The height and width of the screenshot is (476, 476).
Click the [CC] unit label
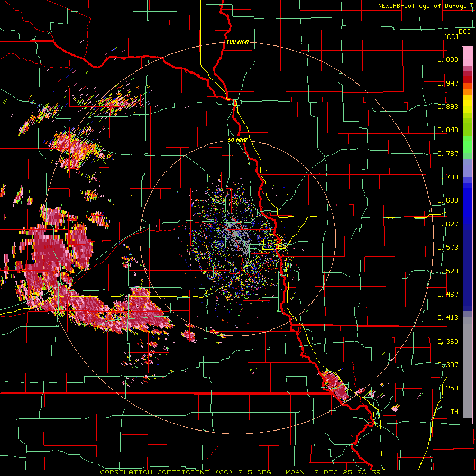(x=451, y=36)
